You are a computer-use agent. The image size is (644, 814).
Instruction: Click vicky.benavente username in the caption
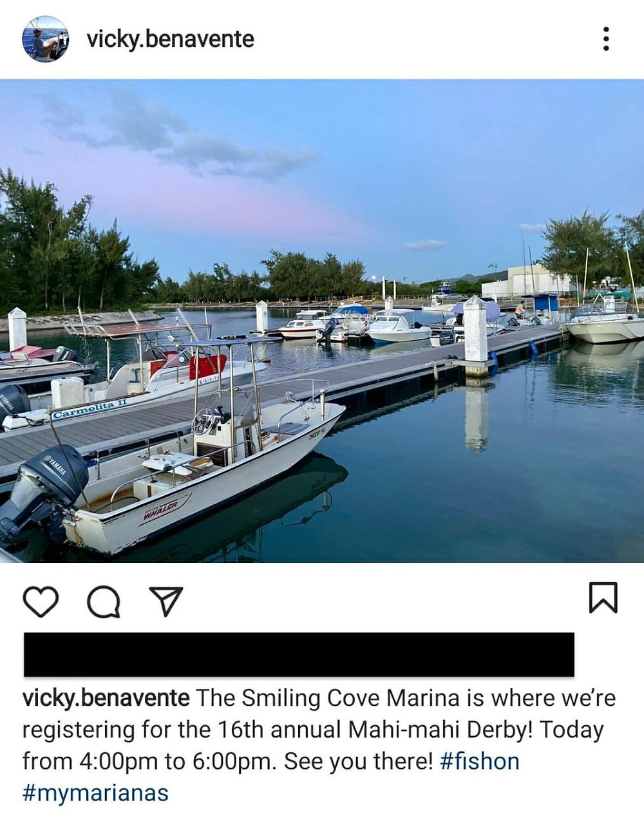106,698
